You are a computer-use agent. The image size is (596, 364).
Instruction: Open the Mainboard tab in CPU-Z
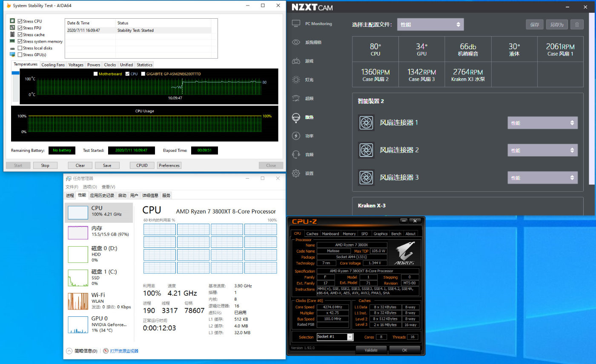[330, 233]
